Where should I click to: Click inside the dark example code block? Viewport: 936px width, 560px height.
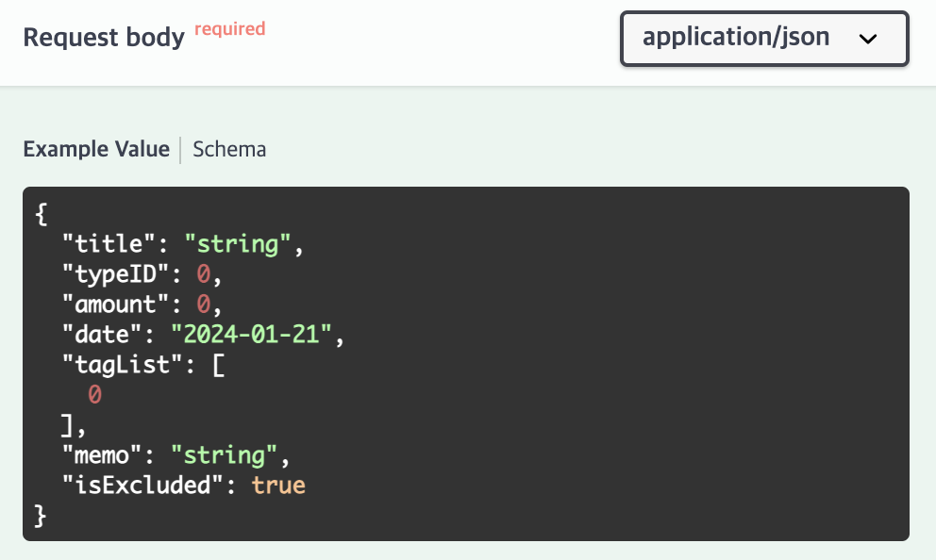(566, 358)
